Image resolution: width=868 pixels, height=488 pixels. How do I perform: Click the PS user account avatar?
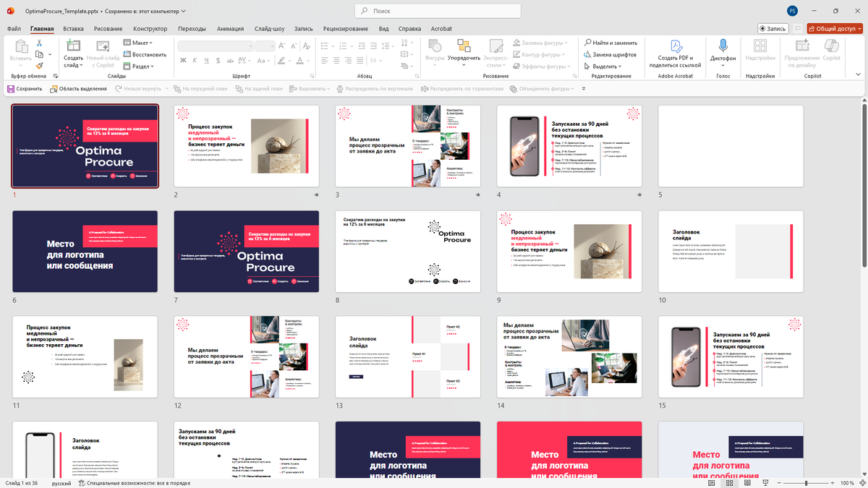[x=793, y=11]
